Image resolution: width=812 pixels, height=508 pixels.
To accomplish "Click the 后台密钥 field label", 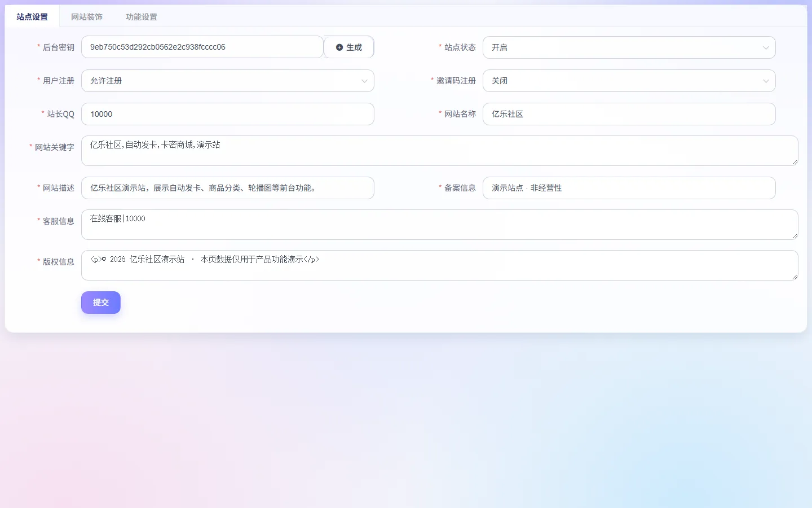I will pos(59,47).
